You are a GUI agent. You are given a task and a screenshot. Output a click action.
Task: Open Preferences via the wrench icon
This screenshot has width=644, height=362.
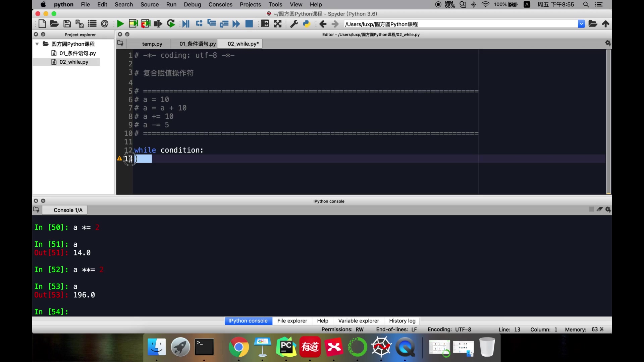[x=294, y=24]
